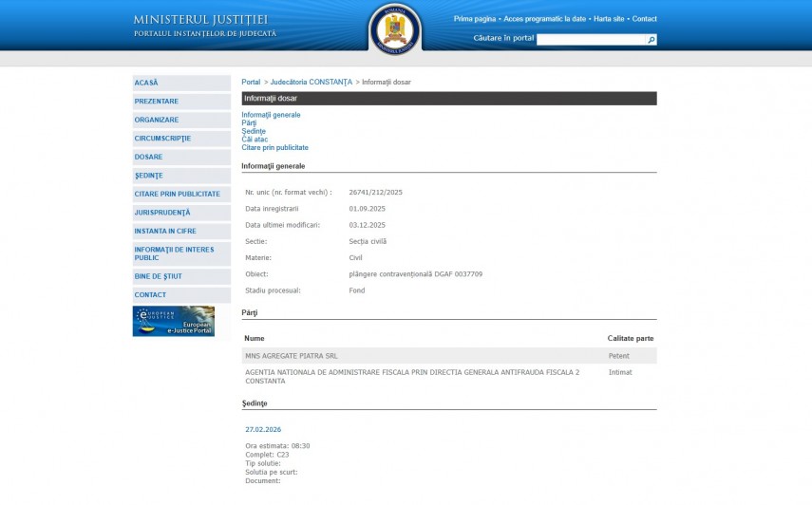Image resolution: width=812 pixels, height=505 pixels.
Task: Open Acces programatic la date link
Action: click(544, 19)
